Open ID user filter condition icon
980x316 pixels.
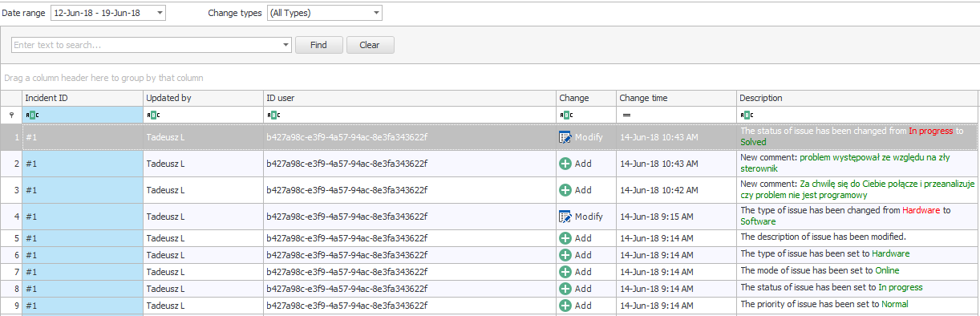(273, 115)
